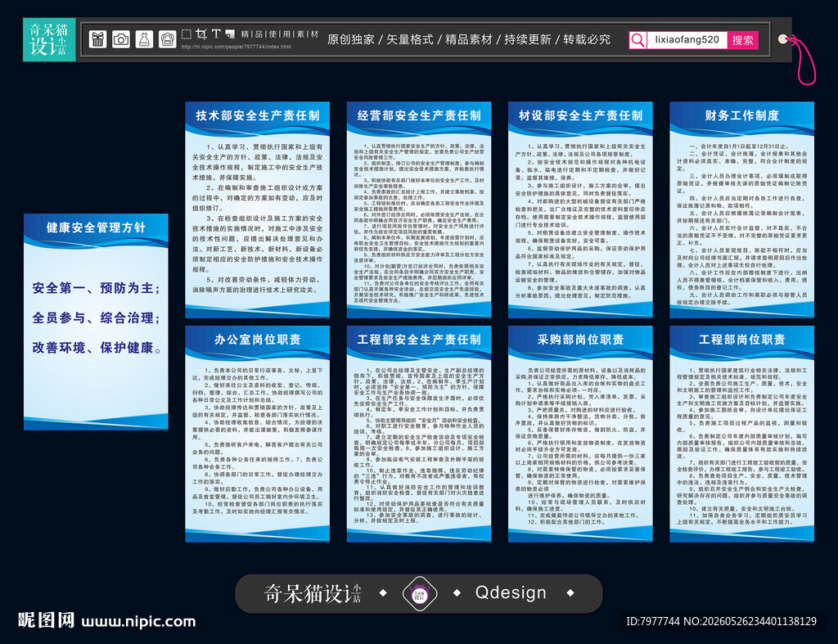Select the 办公室岗位职责 poster
The image size is (838, 644).
click(257, 434)
